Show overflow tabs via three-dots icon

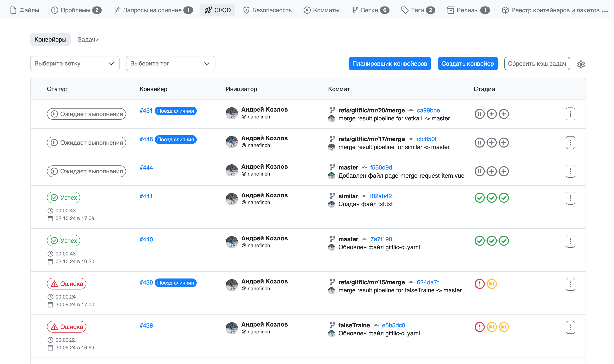605,11
